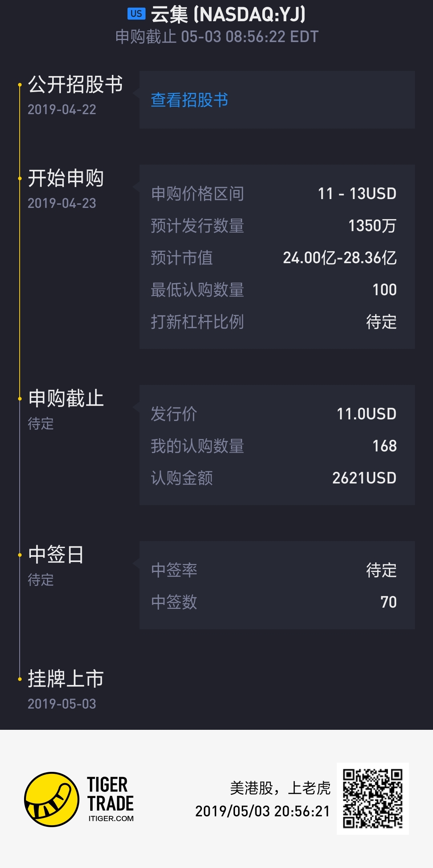Tap the QR code image
The height and width of the screenshot is (868, 433).
(372, 798)
